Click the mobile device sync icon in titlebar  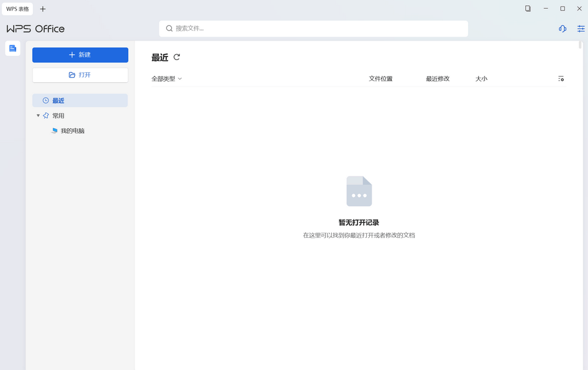coord(527,8)
